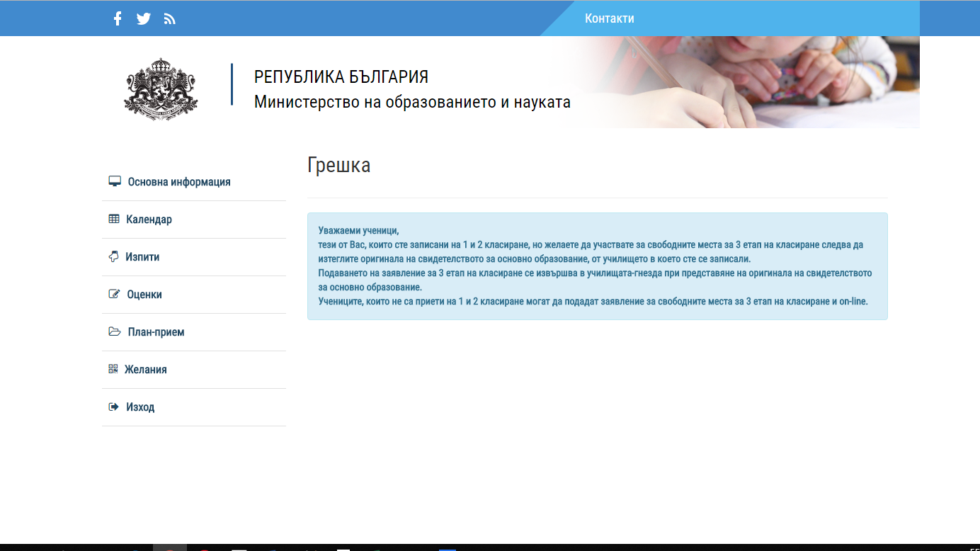Click the icon next to Изпити
Screen dimensions: 980x551
click(113, 256)
